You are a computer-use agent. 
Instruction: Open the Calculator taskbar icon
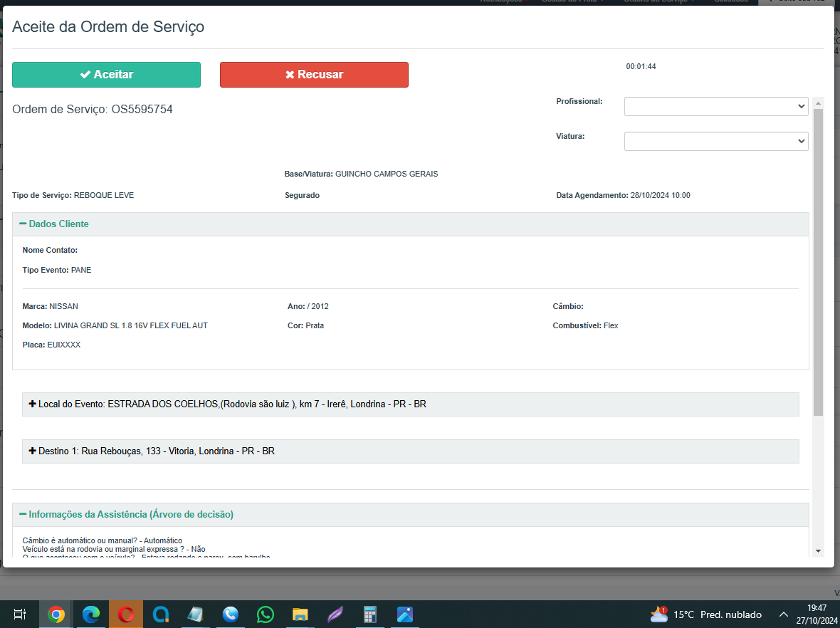point(369,614)
